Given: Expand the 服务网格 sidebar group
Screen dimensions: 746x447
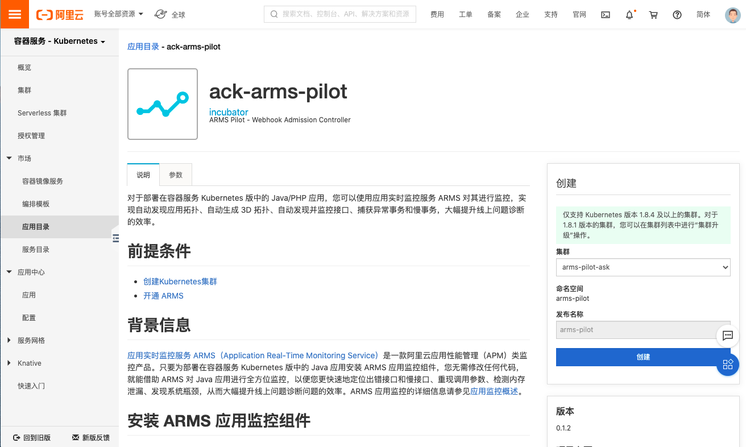Looking at the screenshot, I should [9, 340].
